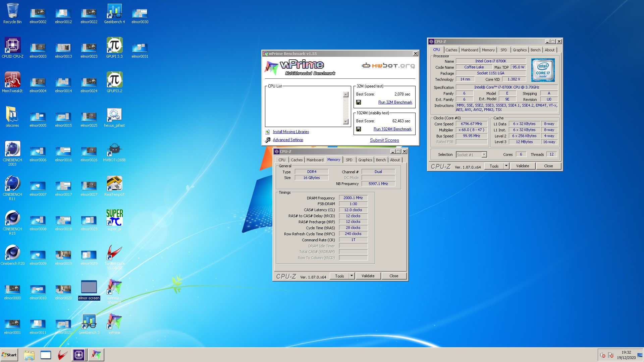644x362 pixels.
Task: Click the Advanced Settings wrench icon
Action: click(x=268, y=140)
